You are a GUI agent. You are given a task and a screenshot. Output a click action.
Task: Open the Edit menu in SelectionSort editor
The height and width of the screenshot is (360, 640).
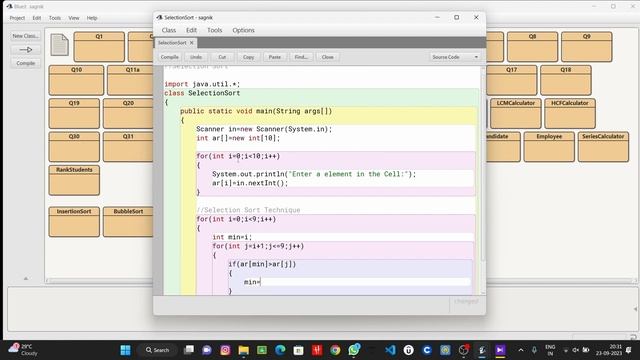click(x=191, y=30)
